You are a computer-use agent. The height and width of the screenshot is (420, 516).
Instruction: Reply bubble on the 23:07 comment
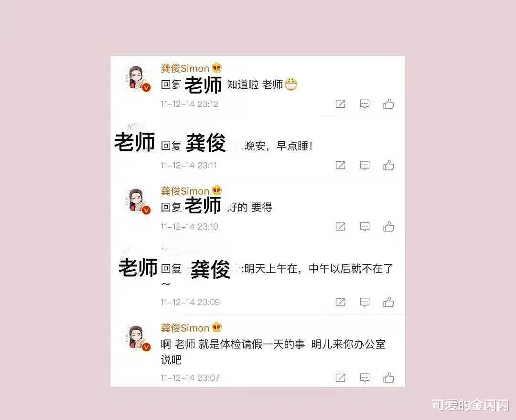click(x=364, y=378)
